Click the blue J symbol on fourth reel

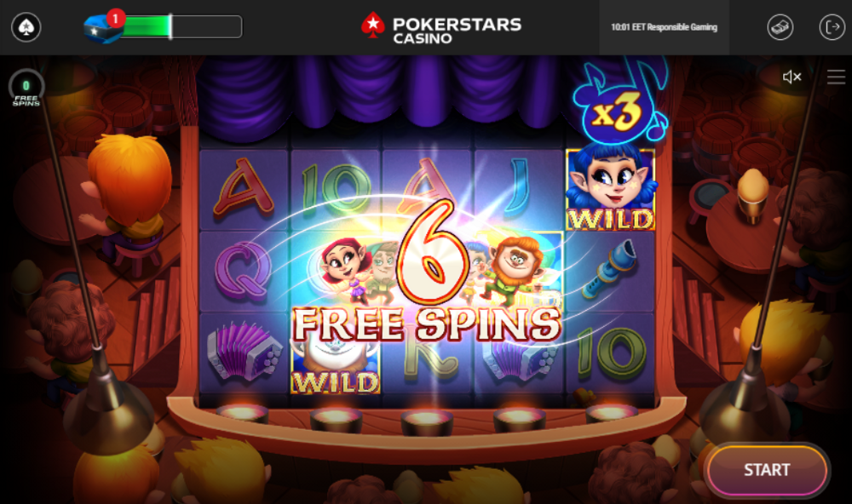click(518, 186)
